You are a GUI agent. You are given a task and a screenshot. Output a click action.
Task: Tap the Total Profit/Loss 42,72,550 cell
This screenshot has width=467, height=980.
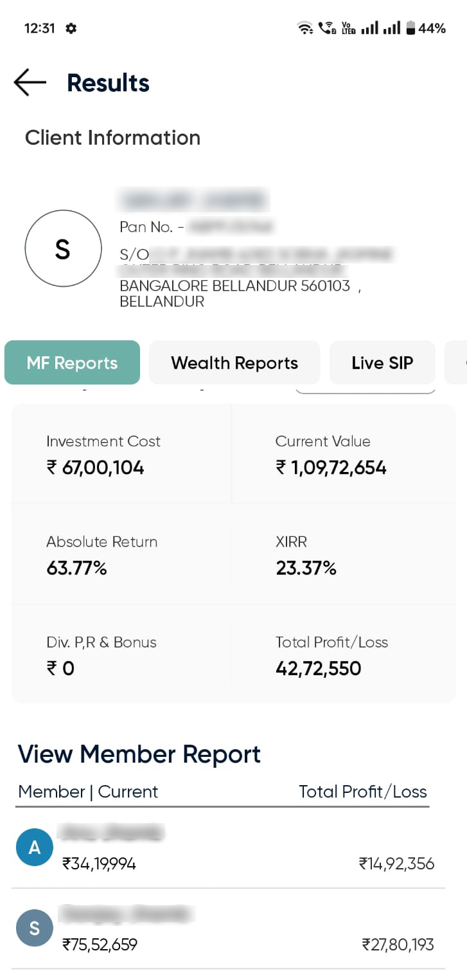coord(343,655)
